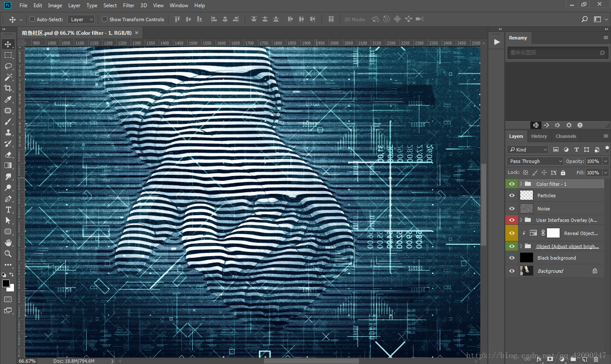Select the Gradient tool
Screen dimensions: 611x364
tap(8, 165)
